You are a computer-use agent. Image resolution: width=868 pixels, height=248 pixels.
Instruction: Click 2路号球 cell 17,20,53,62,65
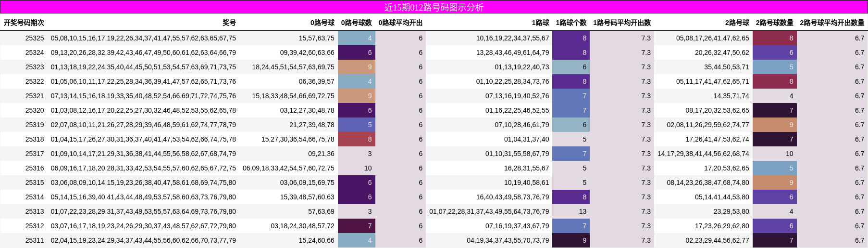pyautogui.click(x=727, y=168)
